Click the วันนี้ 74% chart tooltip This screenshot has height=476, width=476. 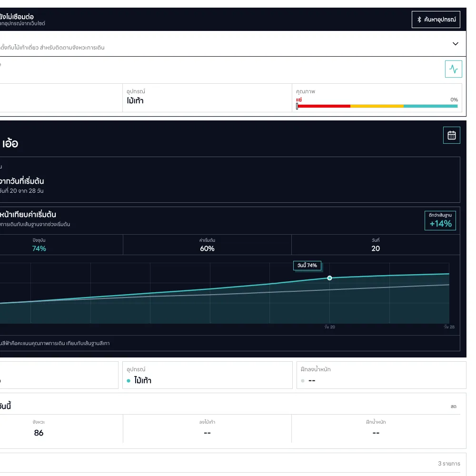(x=307, y=265)
